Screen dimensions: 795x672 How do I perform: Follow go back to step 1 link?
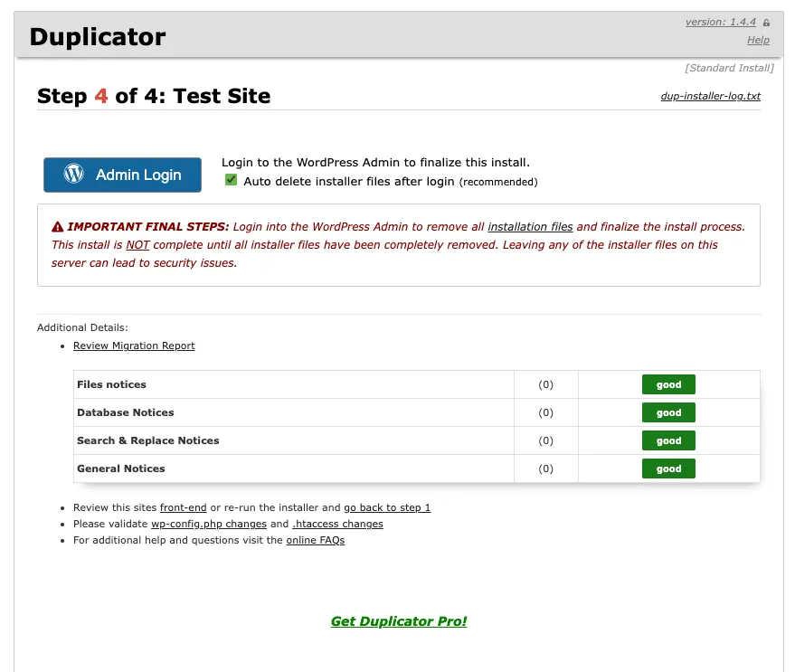387,507
